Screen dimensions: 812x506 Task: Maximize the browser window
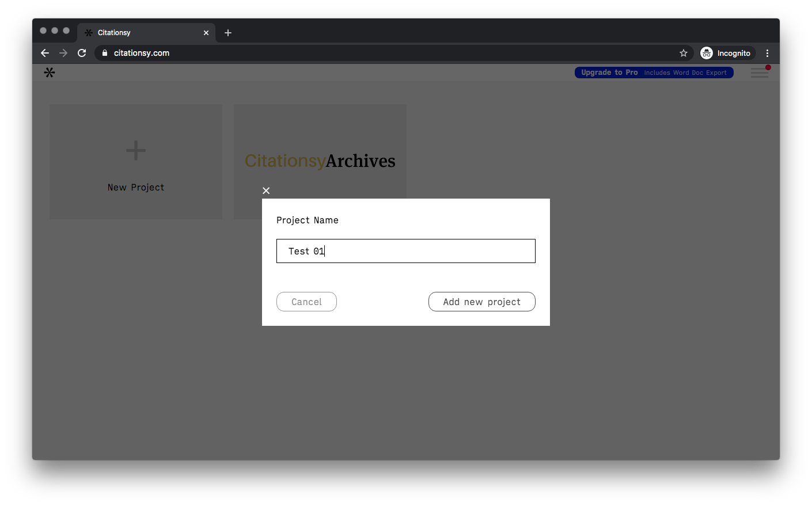[66, 31]
